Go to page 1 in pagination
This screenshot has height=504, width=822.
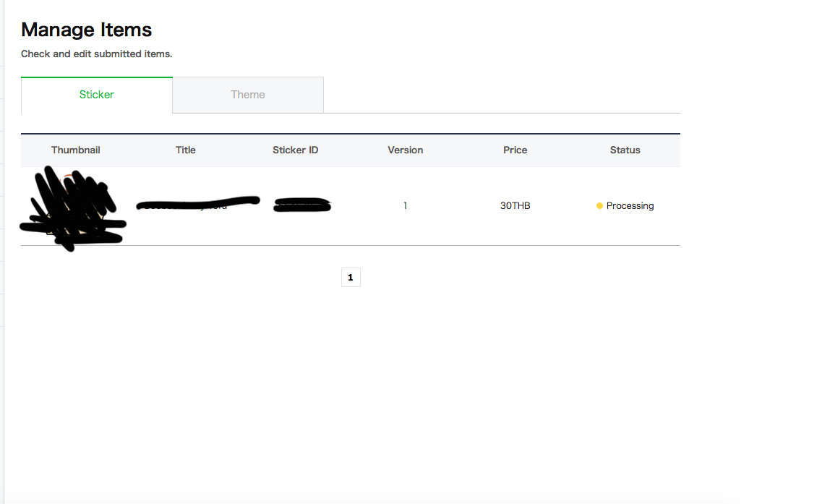click(x=351, y=278)
